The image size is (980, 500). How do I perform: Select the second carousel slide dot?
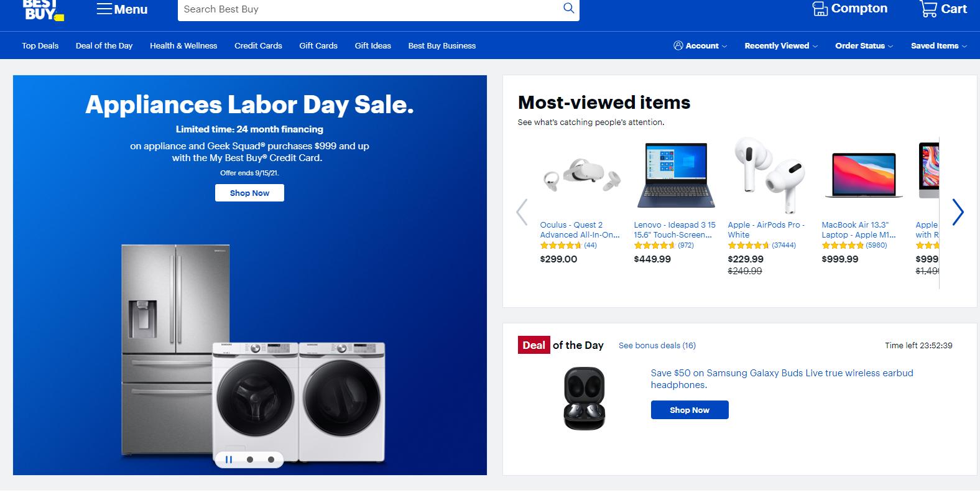(x=250, y=460)
